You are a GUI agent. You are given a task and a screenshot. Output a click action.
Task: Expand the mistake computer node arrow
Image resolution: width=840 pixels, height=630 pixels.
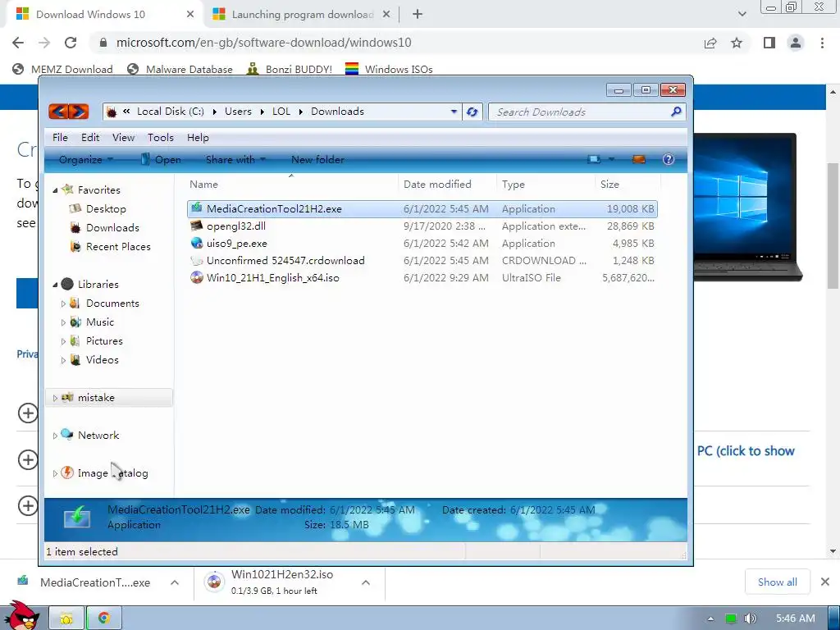point(55,398)
